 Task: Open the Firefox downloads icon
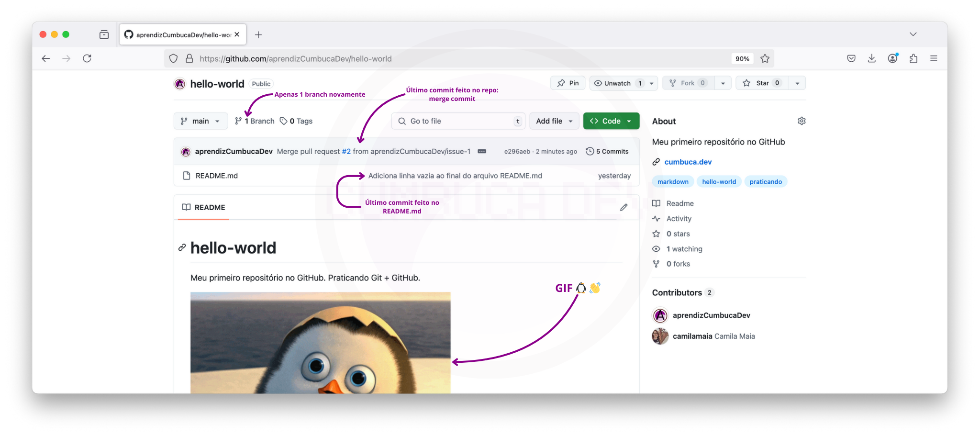871,58
